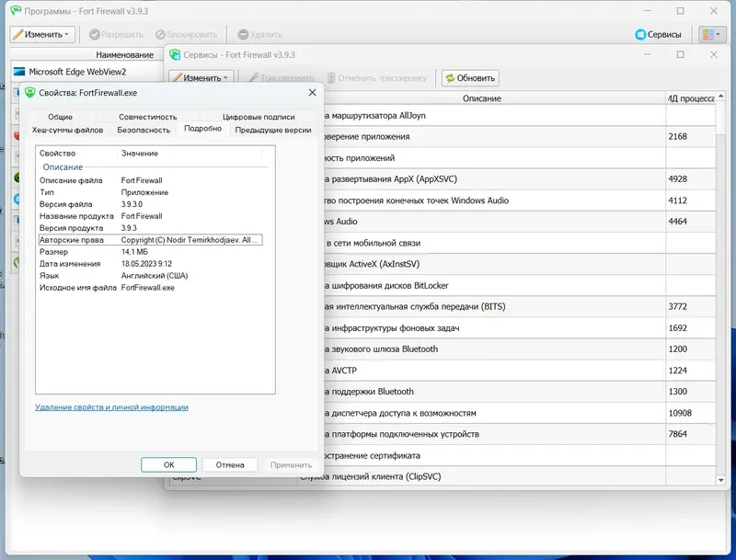Open Изменить dropdown in Сервисы window

[x=201, y=78]
